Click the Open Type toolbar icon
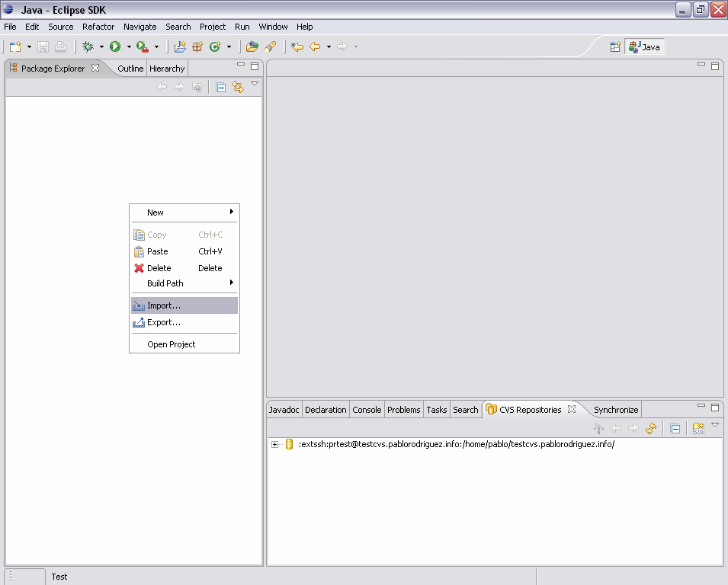 point(252,46)
